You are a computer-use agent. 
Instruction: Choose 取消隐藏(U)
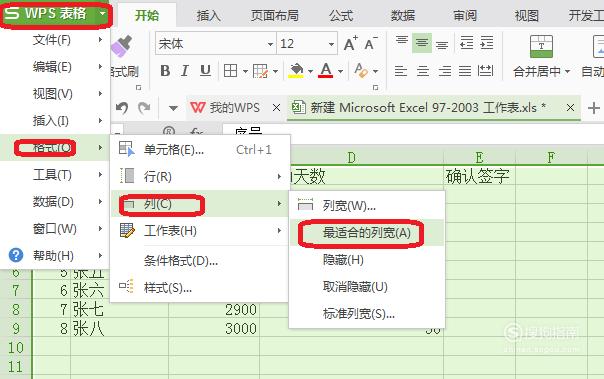(367, 287)
